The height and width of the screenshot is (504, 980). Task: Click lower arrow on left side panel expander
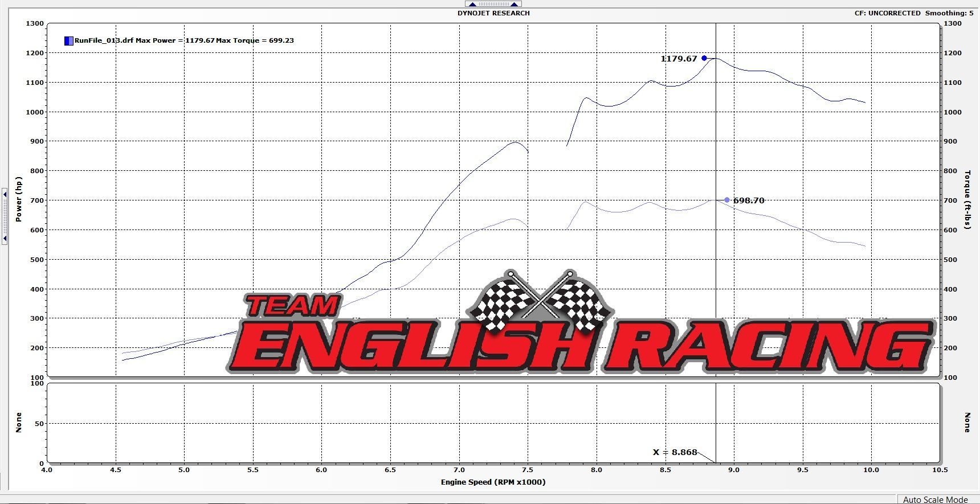tap(5, 238)
